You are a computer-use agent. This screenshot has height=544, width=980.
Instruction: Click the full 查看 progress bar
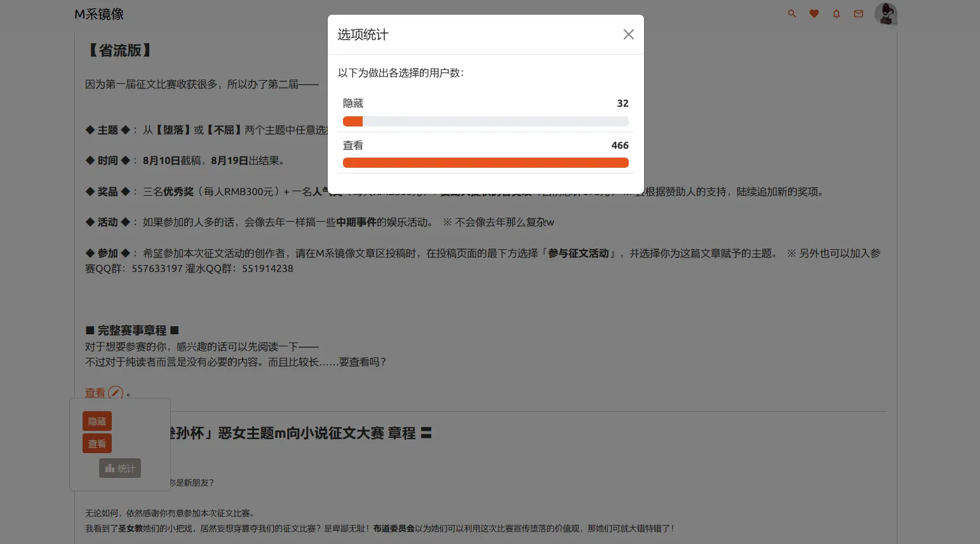(485, 163)
